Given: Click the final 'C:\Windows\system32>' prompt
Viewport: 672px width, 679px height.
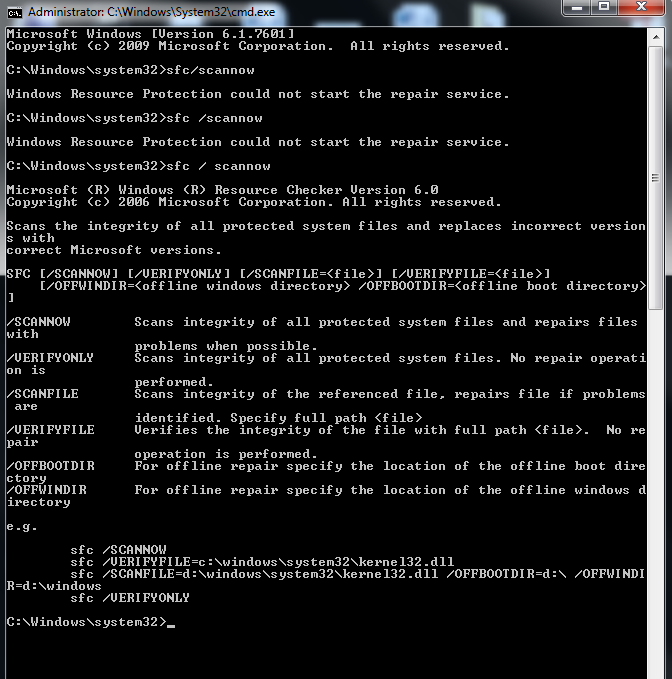Looking at the screenshot, I should point(87,622).
